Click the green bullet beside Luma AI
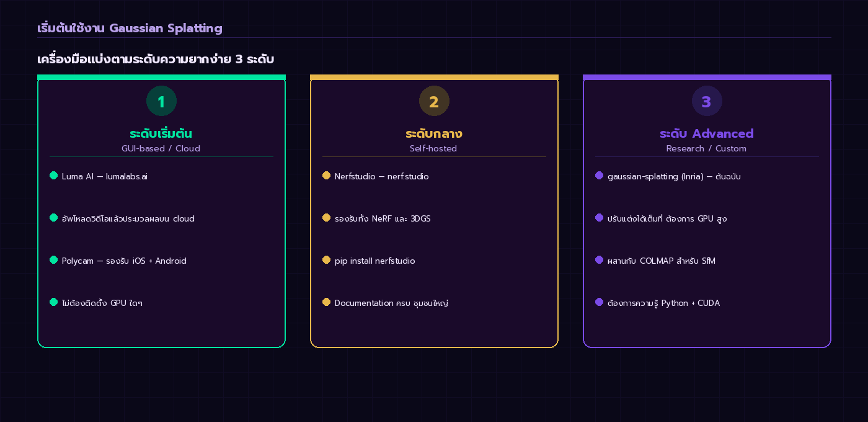The image size is (868, 422). (x=53, y=176)
